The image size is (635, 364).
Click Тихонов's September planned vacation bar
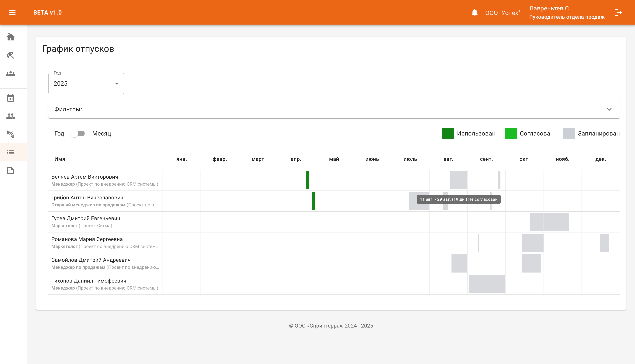coord(487,284)
